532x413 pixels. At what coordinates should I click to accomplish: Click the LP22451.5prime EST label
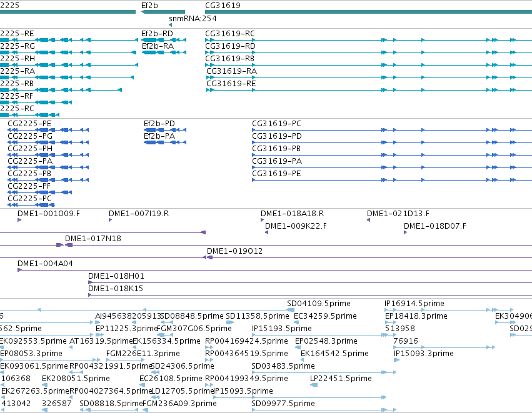(341, 379)
